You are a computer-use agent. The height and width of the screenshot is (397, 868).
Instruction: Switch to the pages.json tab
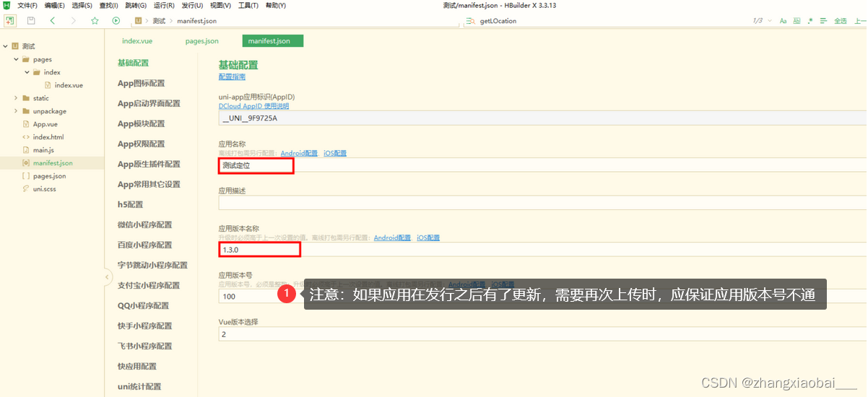(x=201, y=41)
